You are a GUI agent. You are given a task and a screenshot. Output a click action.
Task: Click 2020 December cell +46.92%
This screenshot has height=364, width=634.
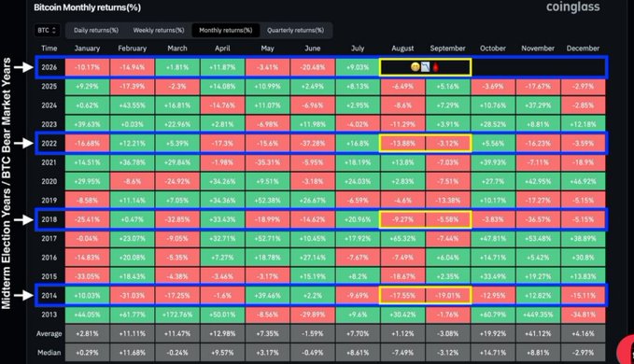tap(583, 181)
